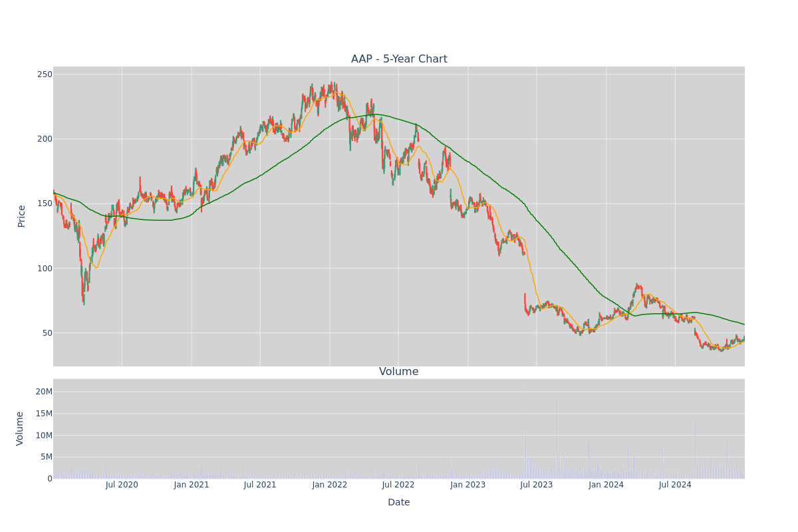Click the "Jul 2023" date tick label

(x=537, y=485)
